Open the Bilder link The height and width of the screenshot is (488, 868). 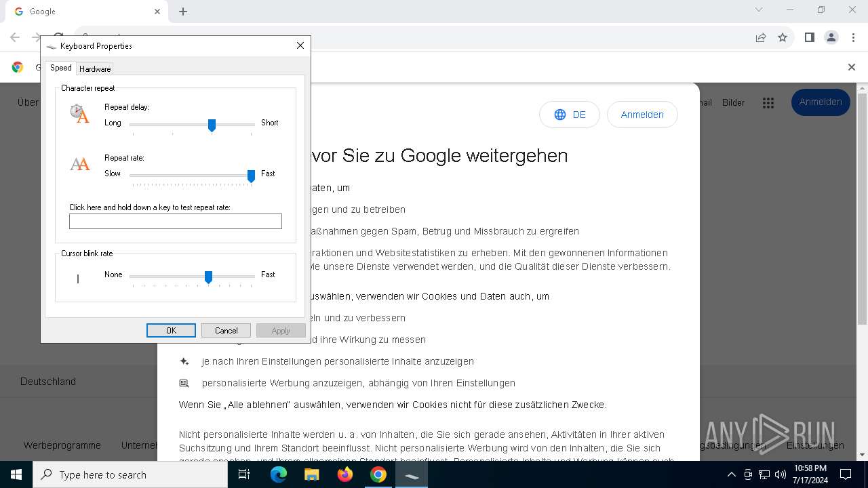tap(734, 103)
